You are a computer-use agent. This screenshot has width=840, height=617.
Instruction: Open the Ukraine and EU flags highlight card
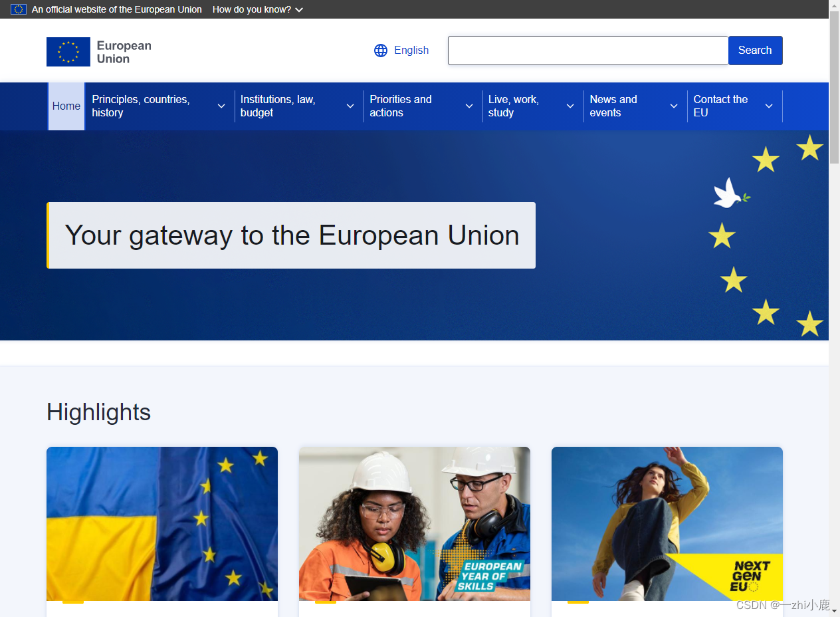pyautogui.click(x=162, y=524)
